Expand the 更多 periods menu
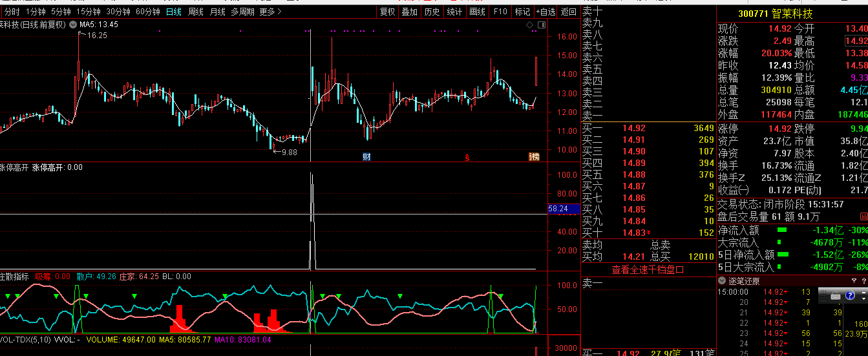Viewport: 868px width, 356px height. (x=270, y=12)
